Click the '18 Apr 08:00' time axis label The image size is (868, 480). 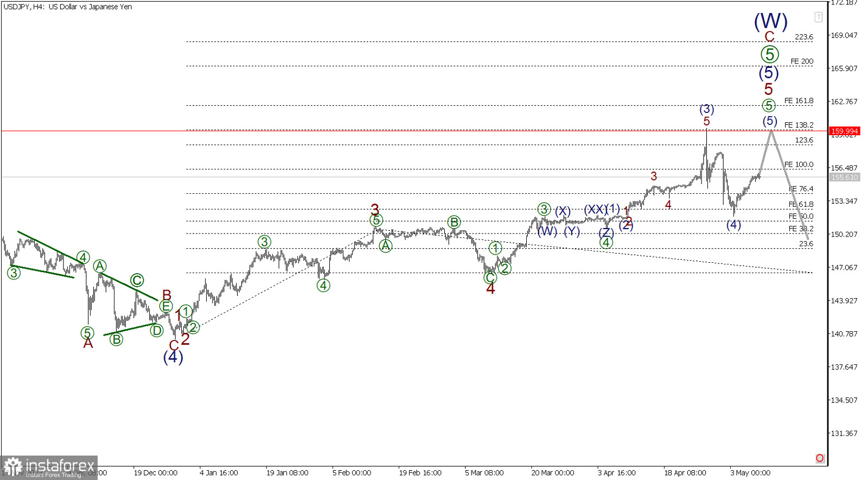(685, 473)
